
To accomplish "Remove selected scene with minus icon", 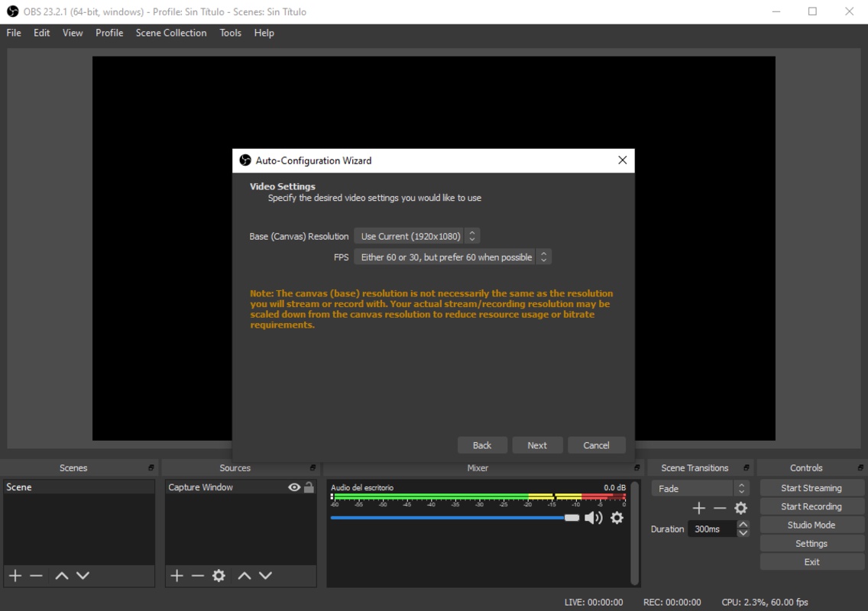I will click(36, 576).
